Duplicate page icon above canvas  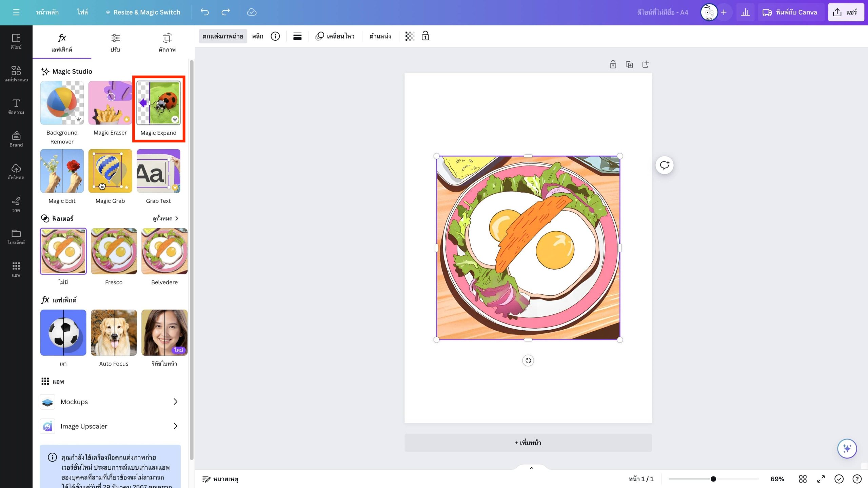pos(629,64)
